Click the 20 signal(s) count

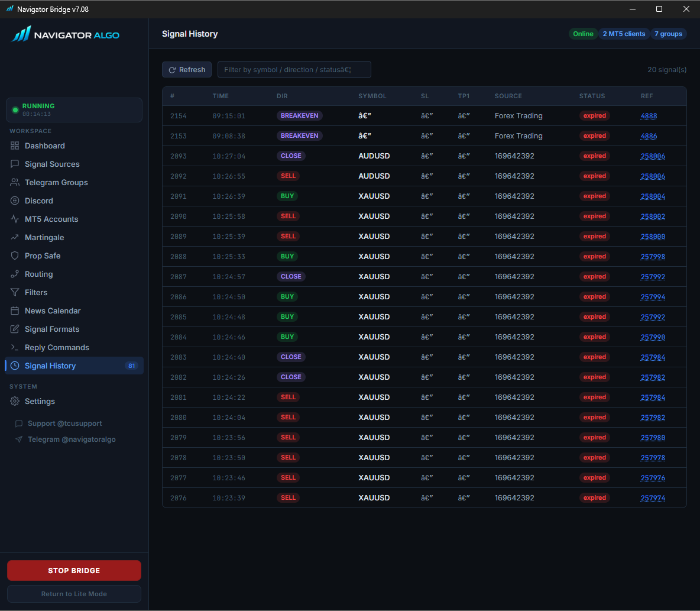pos(667,70)
